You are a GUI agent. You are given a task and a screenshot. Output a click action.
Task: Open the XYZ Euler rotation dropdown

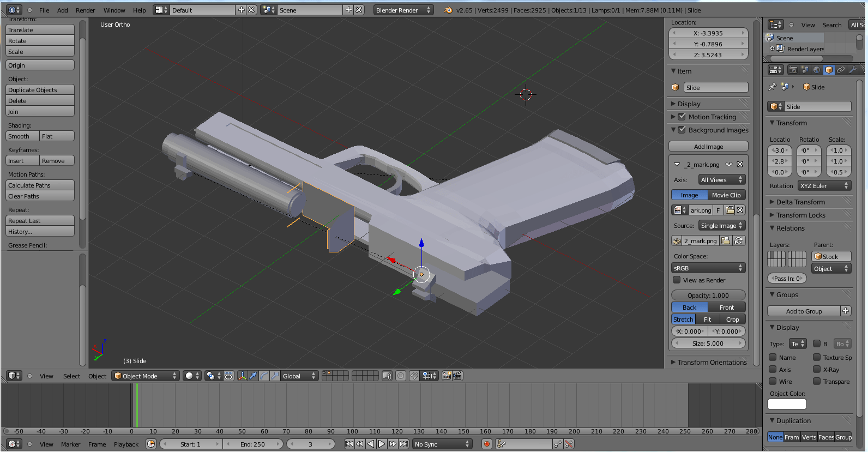[x=824, y=185]
